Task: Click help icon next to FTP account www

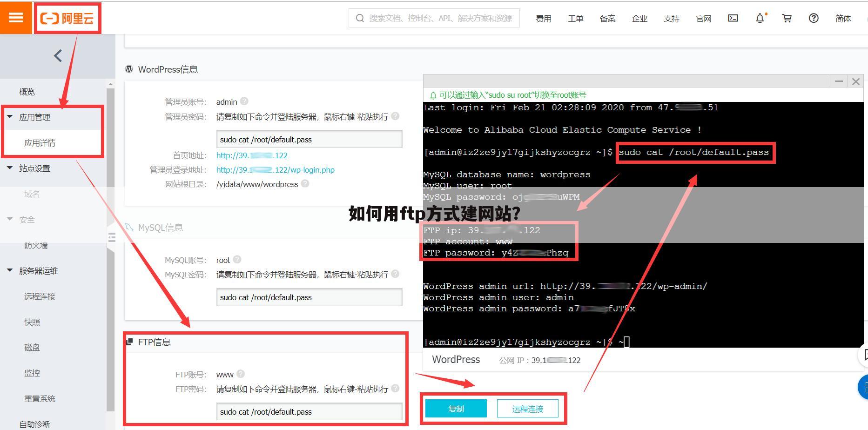Action: (x=241, y=374)
